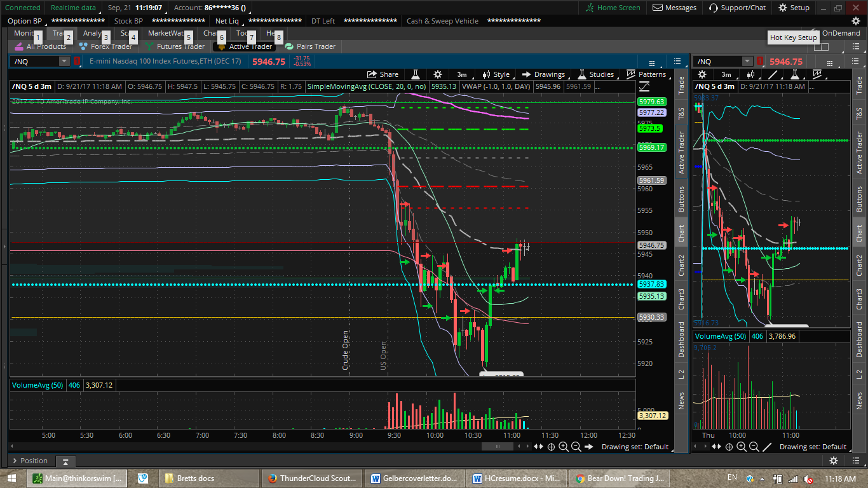
Task: Toggle the Active Trader side panel on main chart
Action: click(681, 152)
